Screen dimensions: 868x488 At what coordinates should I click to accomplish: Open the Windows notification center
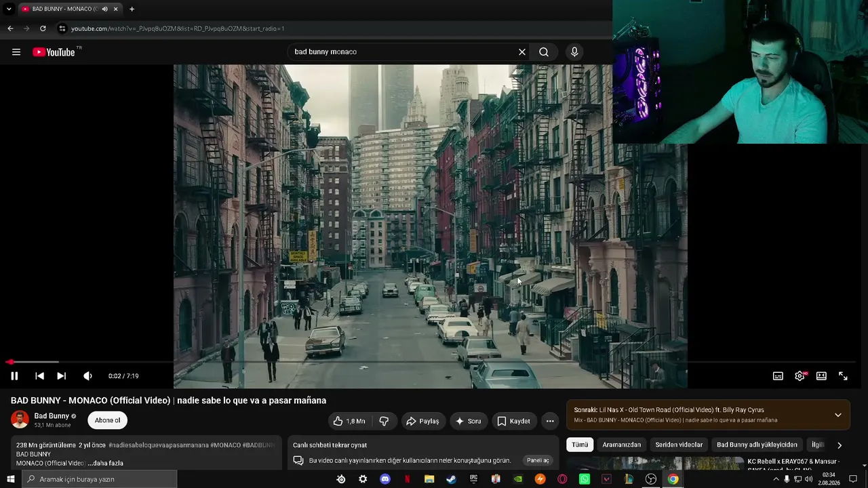point(853,479)
